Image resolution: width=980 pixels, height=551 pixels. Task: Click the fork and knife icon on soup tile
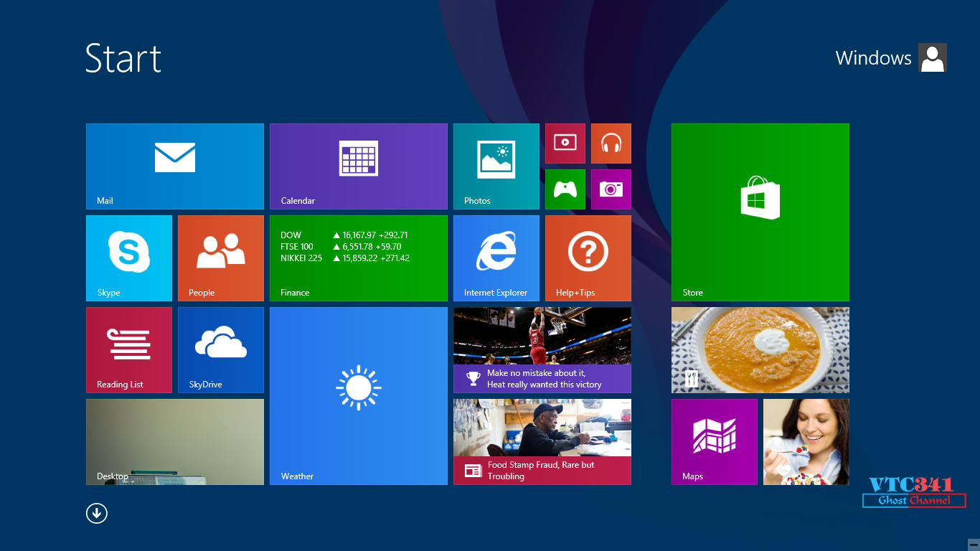click(692, 379)
